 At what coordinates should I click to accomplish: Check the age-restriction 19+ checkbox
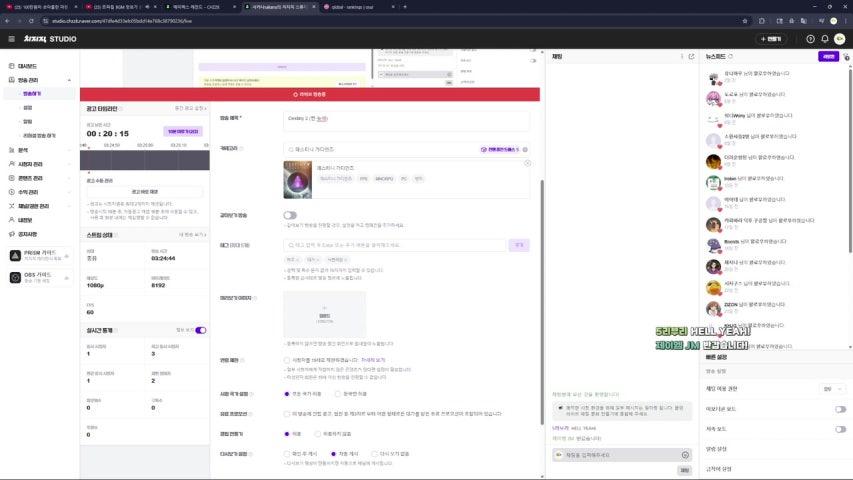(x=287, y=360)
